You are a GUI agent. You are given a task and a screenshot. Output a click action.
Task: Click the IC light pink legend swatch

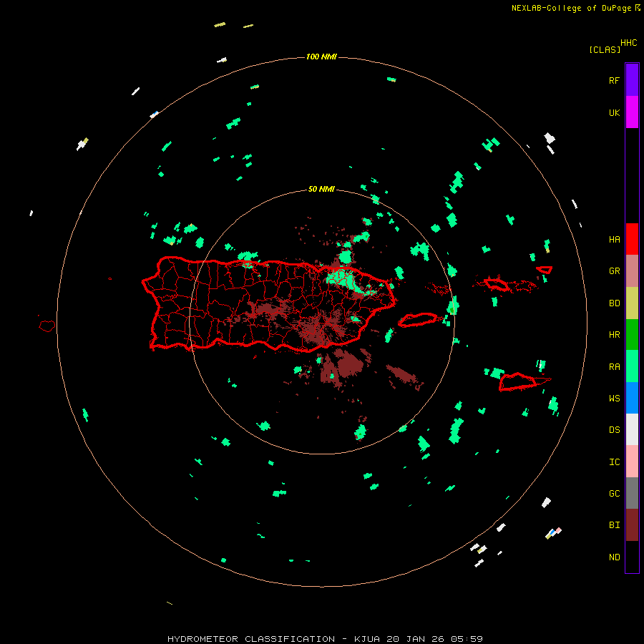[x=632, y=462]
